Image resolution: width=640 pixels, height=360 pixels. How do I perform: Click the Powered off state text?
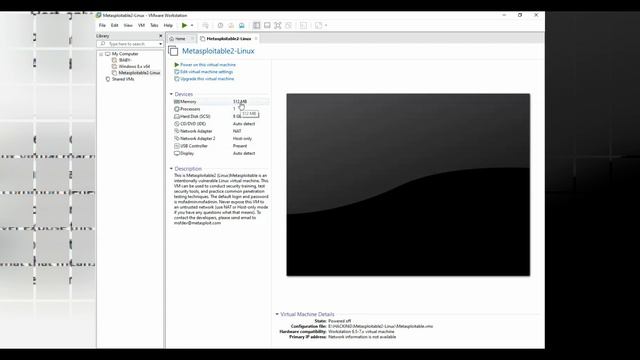click(x=340, y=321)
